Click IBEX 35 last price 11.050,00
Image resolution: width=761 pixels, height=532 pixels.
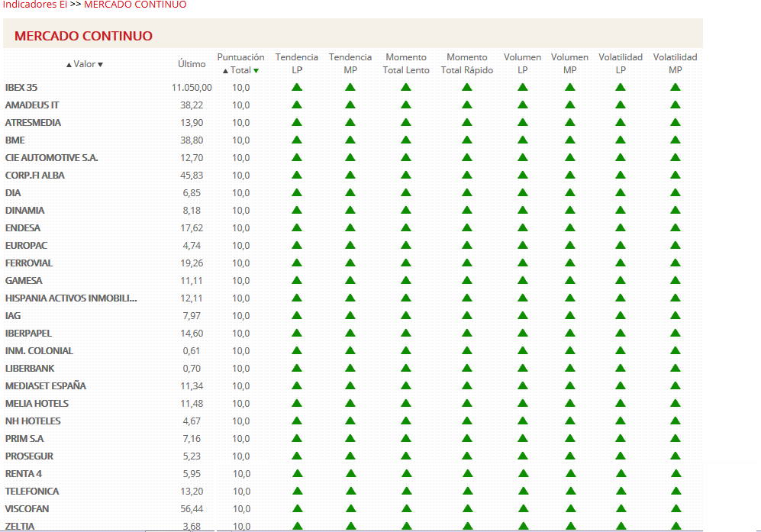click(x=192, y=87)
